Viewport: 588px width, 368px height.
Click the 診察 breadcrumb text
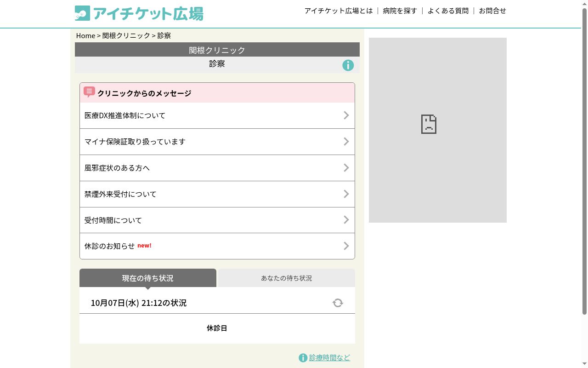tap(164, 35)
